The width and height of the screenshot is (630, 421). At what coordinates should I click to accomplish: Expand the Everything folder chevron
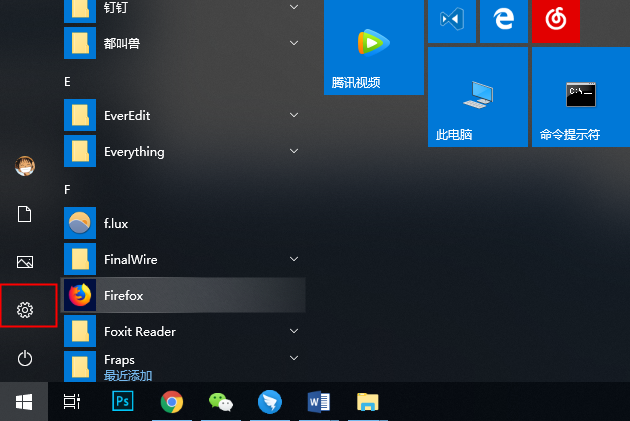[x=294, y=151]
